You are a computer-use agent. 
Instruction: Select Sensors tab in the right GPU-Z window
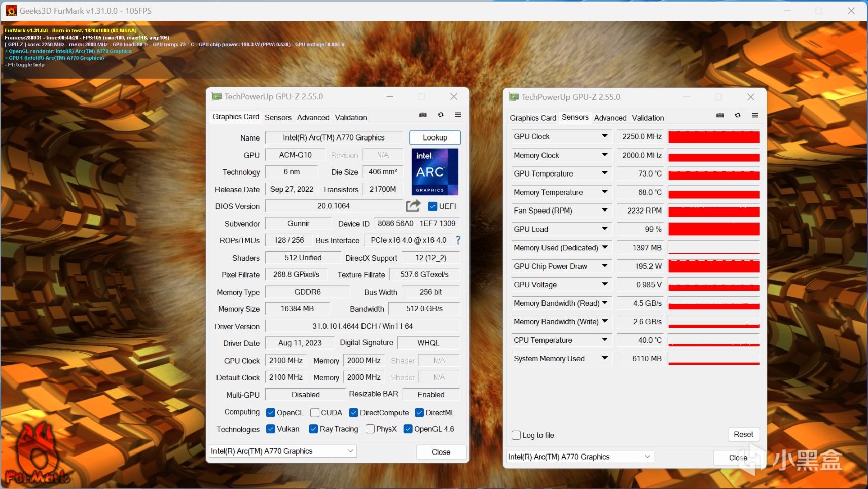click(575, 117)
